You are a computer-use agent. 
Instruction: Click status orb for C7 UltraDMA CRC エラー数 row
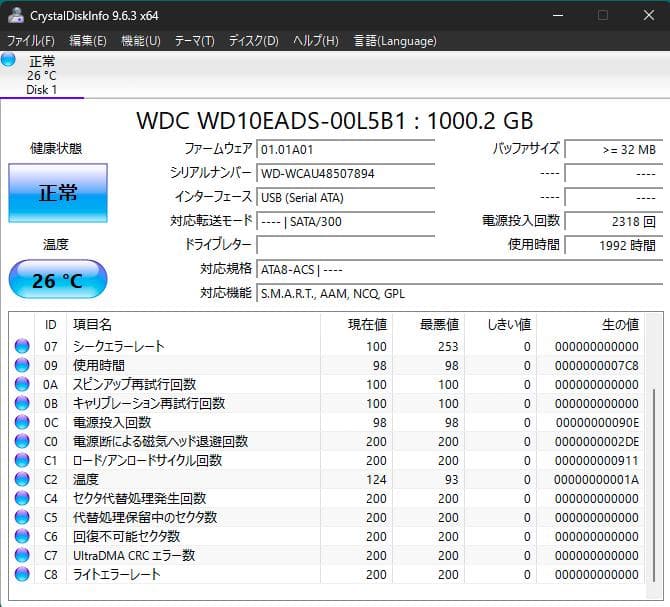point(22,555)
